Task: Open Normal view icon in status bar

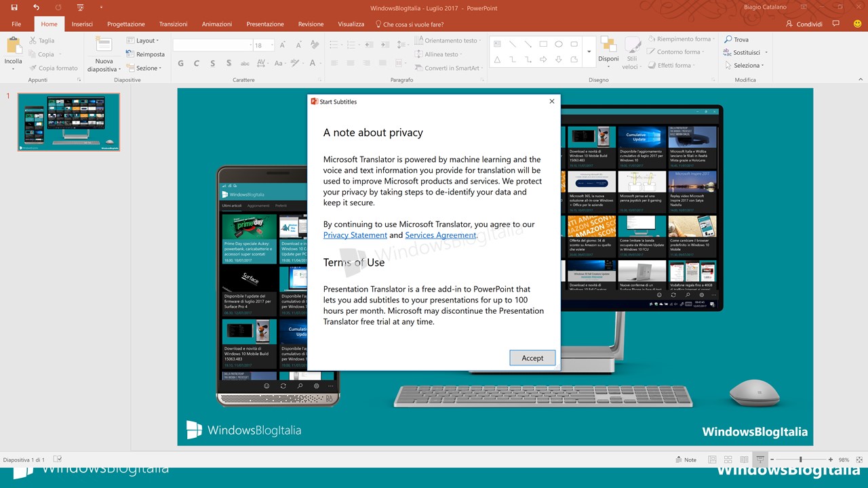Action: pyautogui.click(x=712, y=460)
